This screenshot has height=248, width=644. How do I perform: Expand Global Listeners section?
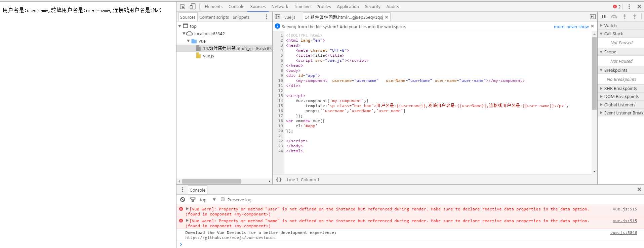point(601,105)
